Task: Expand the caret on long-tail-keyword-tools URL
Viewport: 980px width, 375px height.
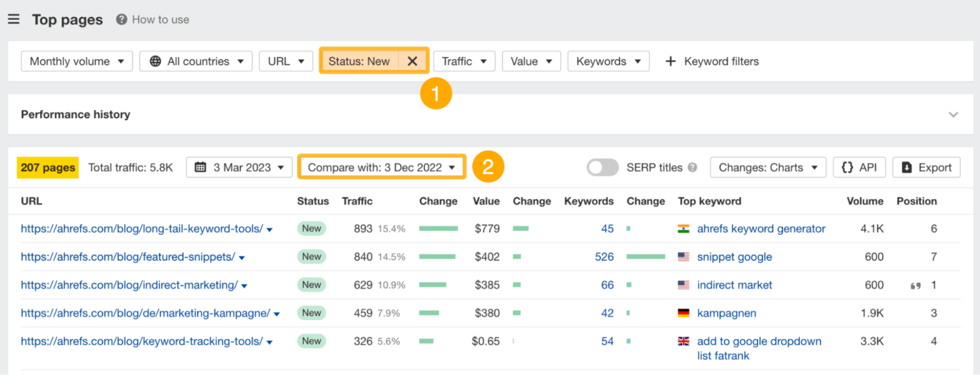Action: (271, 228)
